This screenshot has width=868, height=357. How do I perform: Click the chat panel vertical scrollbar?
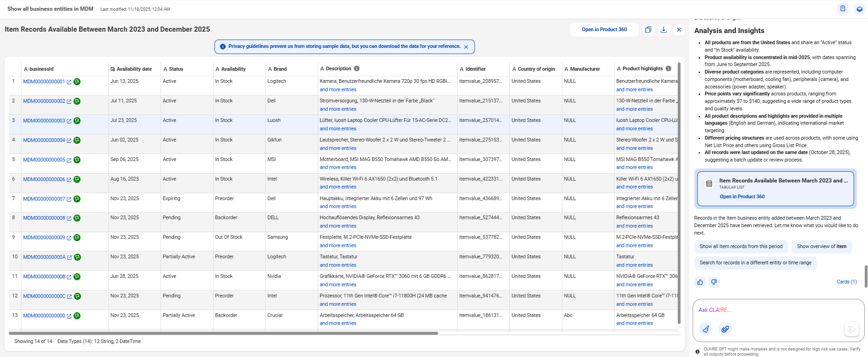(x=866, y=277)
